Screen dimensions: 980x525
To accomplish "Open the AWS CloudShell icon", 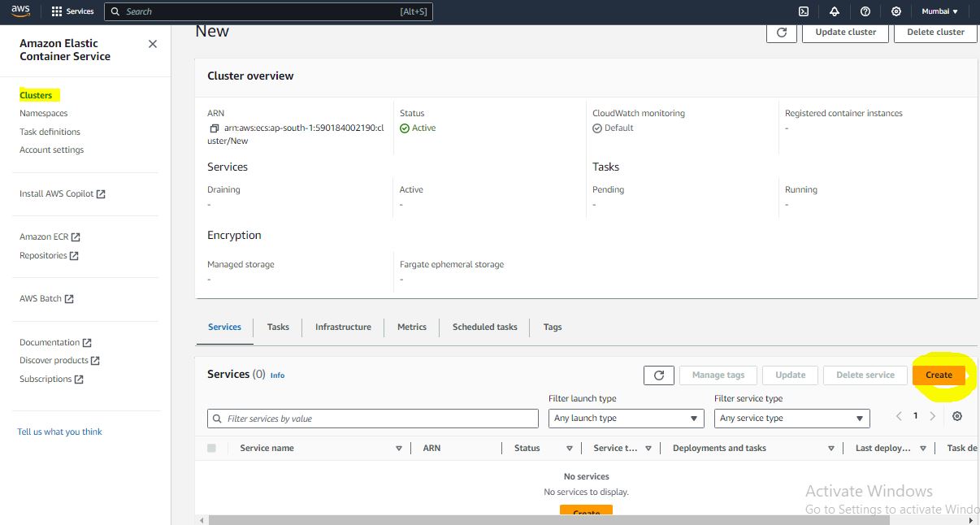I will (804, 11).
